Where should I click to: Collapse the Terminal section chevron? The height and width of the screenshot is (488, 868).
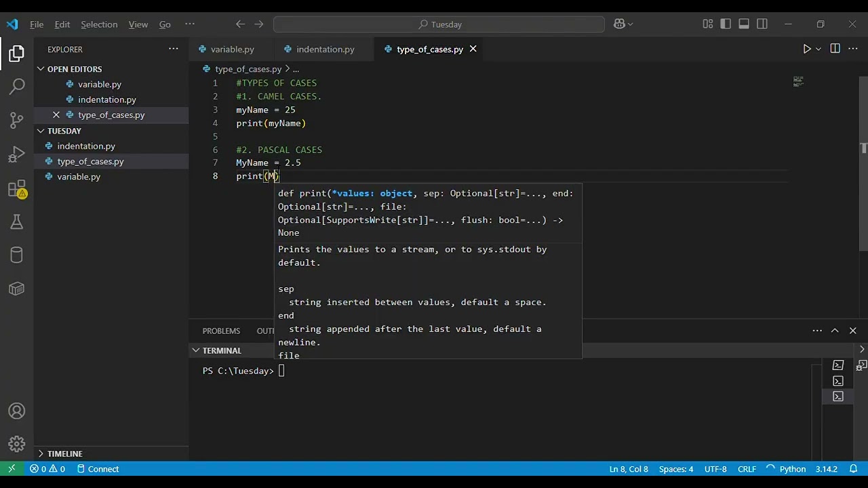point(195,350)
